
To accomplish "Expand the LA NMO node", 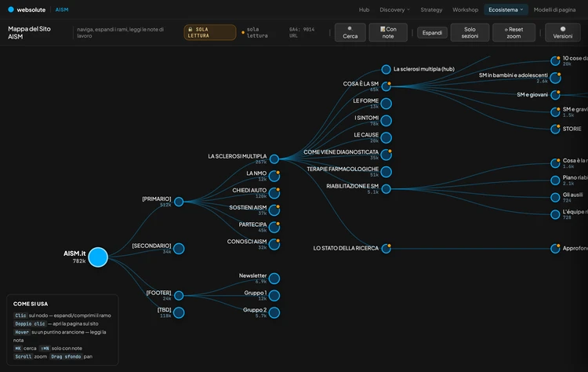I will pyautogui.click(x=274, y=176).
